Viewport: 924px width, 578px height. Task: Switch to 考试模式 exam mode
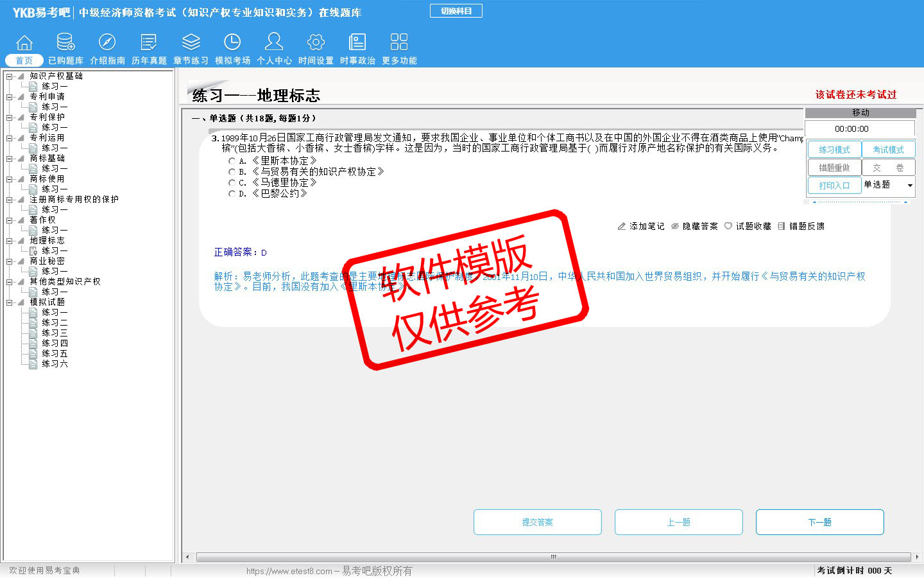888,150
